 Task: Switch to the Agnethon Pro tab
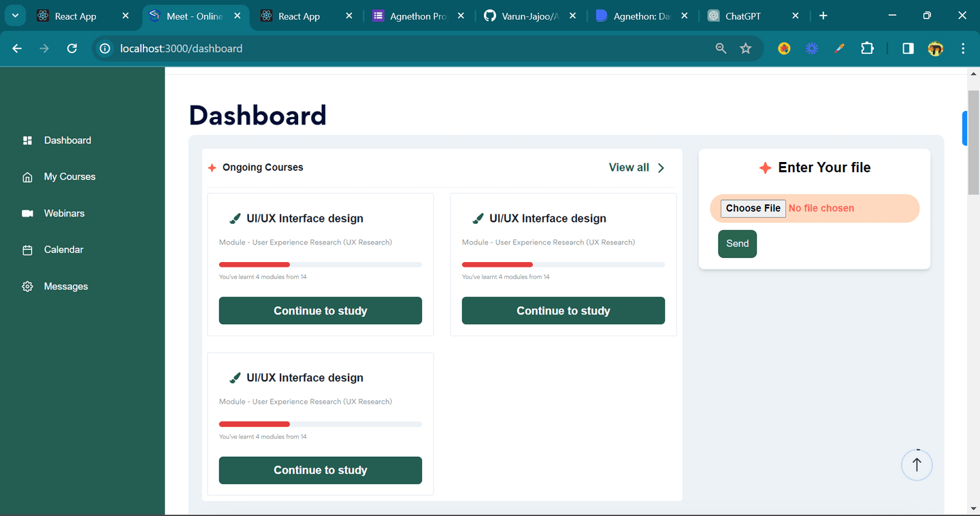tap(417, 16)
